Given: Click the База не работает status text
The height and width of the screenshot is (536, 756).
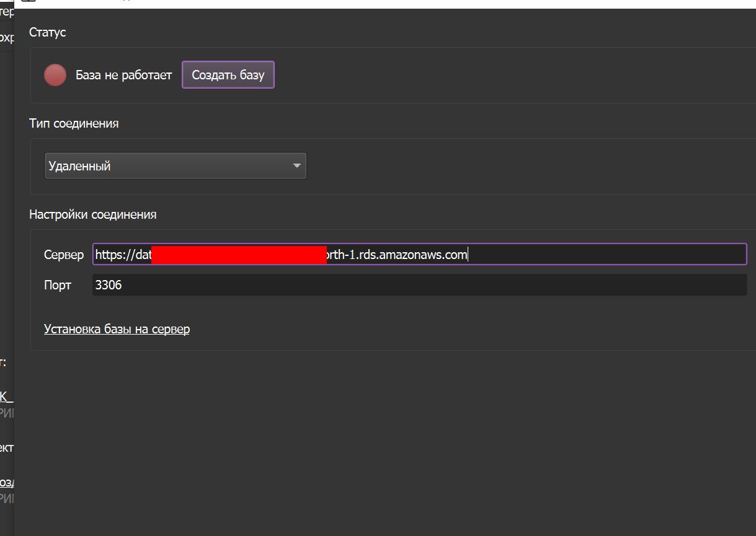Looking at the screenshot, I should coord(123,76).
